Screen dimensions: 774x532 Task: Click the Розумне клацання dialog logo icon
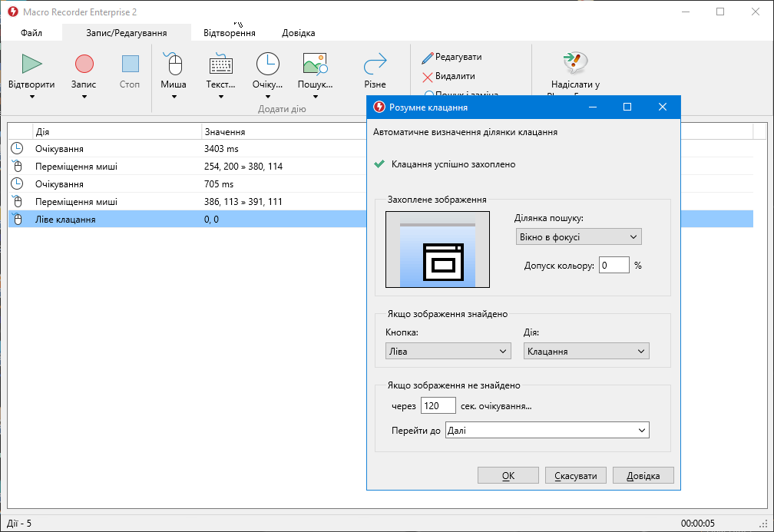tap(379, 107)
